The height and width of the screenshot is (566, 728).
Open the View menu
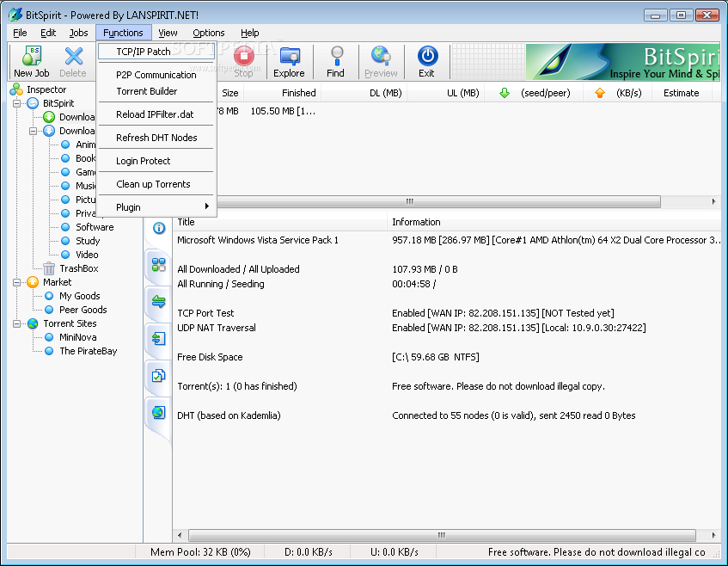point(168,33)
